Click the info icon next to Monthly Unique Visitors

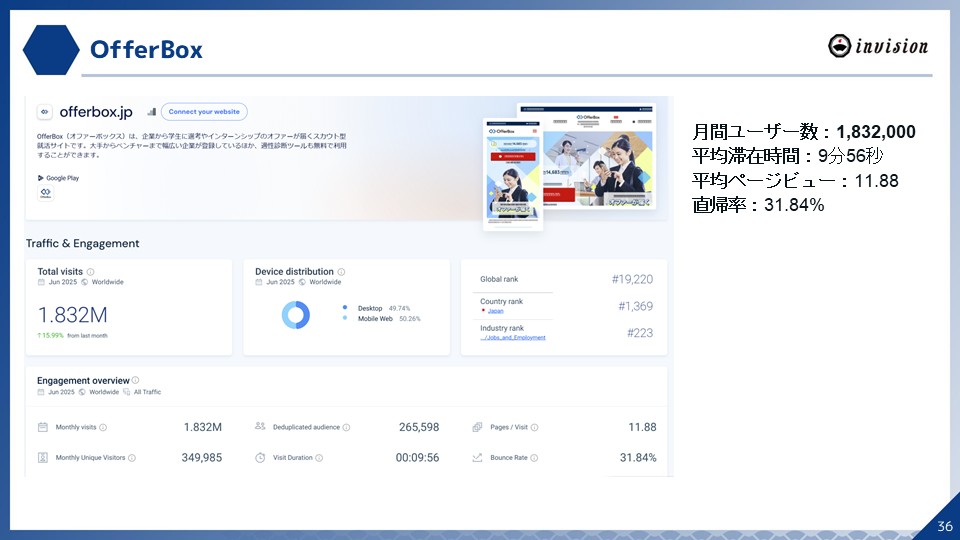pos(132,458)
